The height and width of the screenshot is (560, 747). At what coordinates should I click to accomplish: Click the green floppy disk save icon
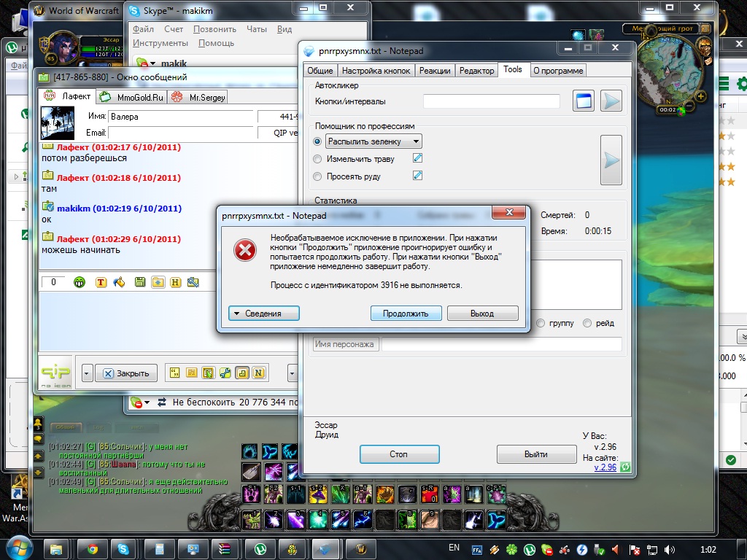point(140,282)
